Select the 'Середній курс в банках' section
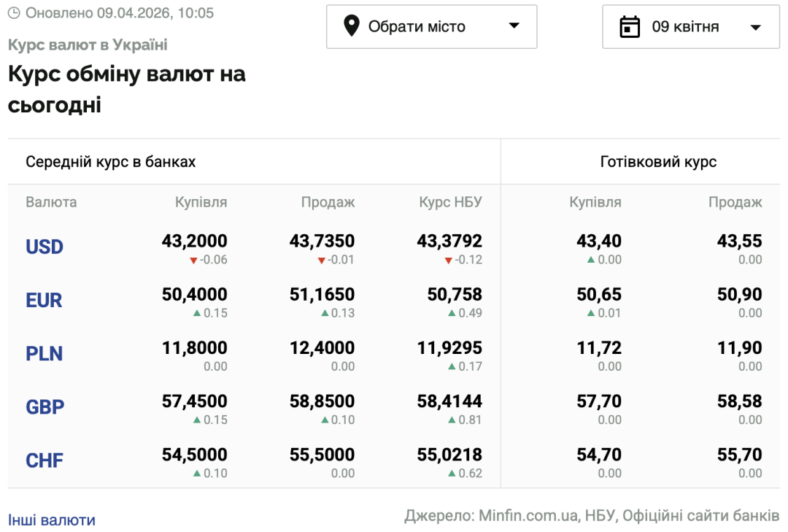Screen dimensions: 788x532 [x=110, y=161]
